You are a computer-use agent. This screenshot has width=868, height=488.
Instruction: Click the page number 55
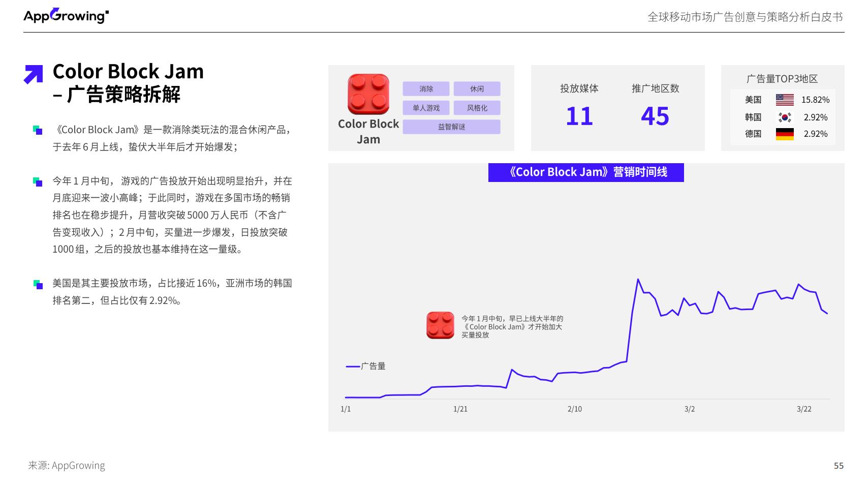point(839,466)
